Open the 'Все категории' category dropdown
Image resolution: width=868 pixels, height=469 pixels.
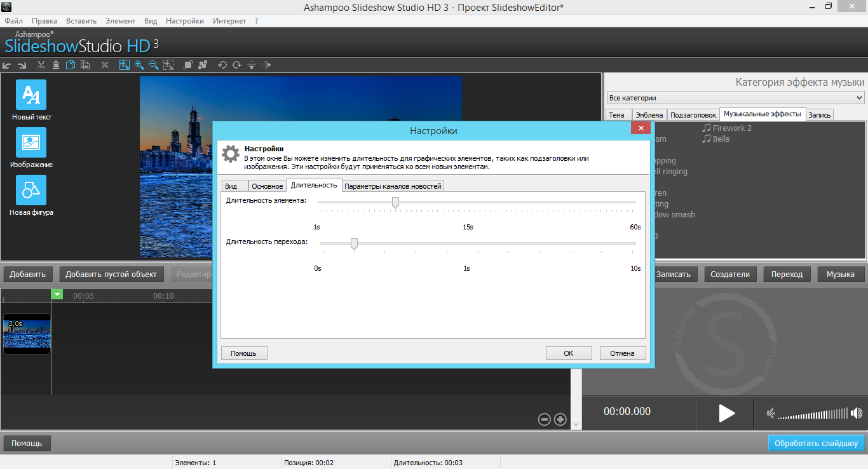tap(735, 98)
